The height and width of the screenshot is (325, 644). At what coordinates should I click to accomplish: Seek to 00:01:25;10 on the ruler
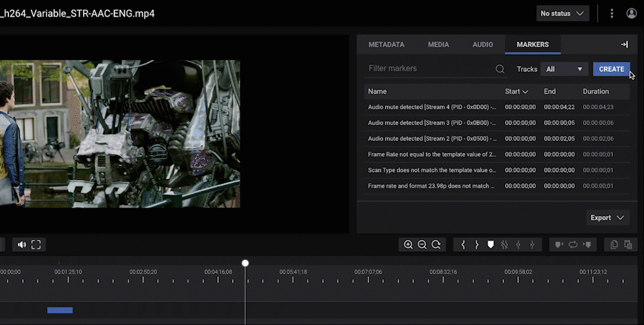pos(68,272)
